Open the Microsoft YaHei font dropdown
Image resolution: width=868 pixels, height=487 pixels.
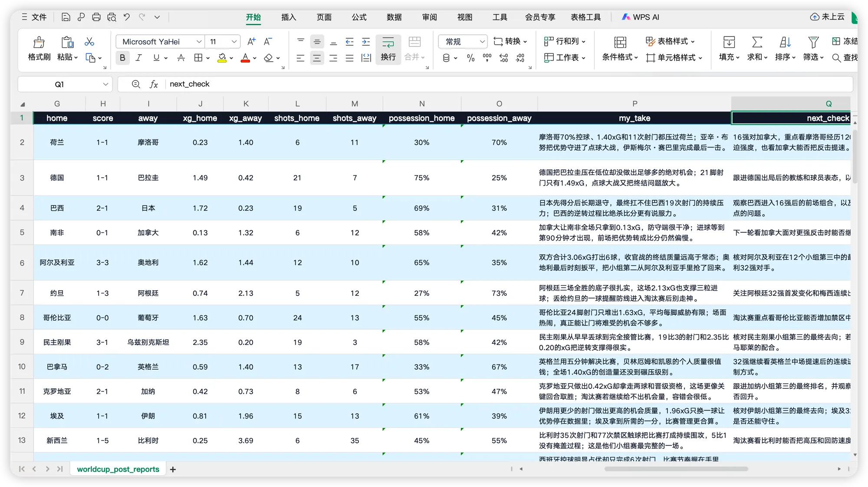point(199,42)
